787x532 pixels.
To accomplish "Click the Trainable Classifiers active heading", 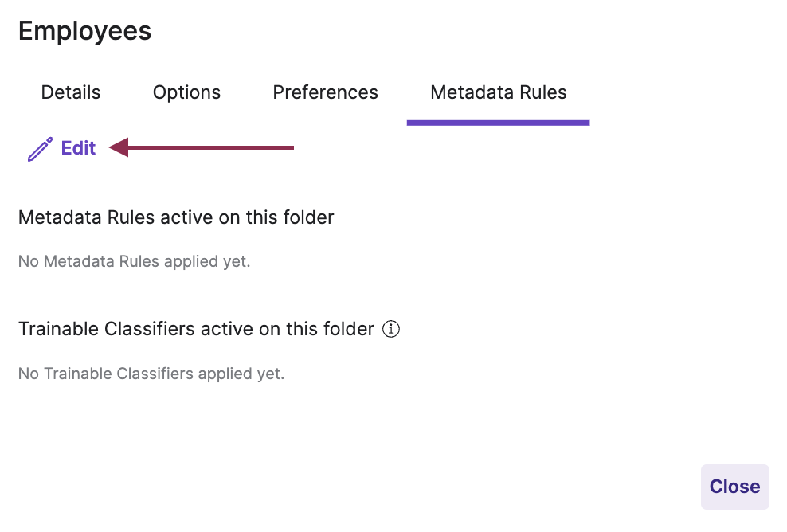I will [x=196, y=329].
